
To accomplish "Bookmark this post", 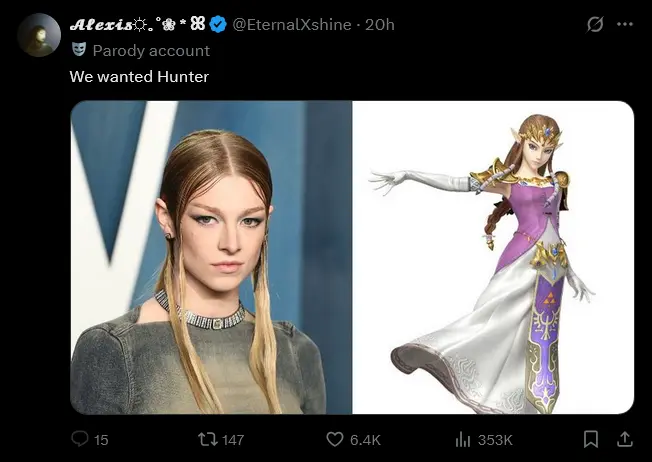I will (591, 439).
